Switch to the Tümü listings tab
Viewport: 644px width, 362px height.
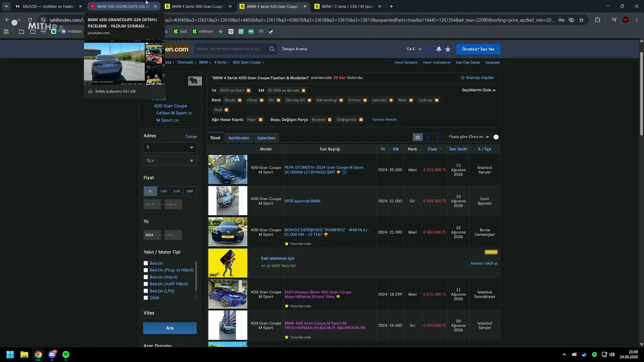(215, 138)
